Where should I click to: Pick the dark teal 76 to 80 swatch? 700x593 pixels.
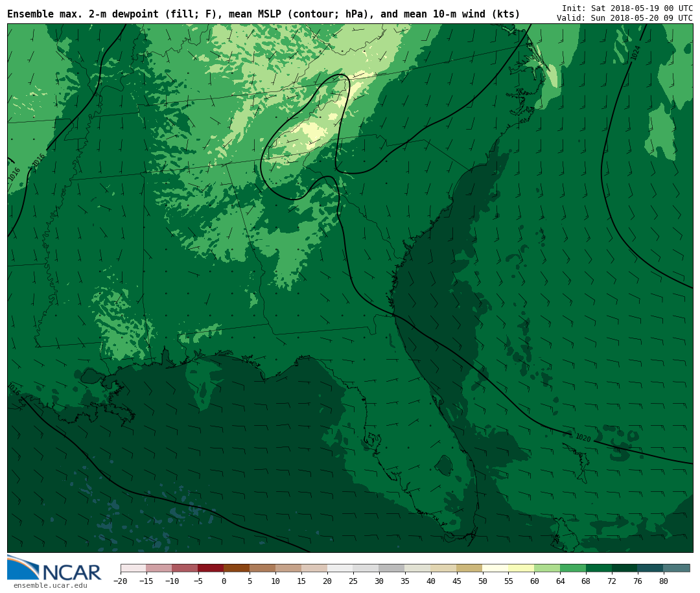pyautogui.click(x=651, y=568)
